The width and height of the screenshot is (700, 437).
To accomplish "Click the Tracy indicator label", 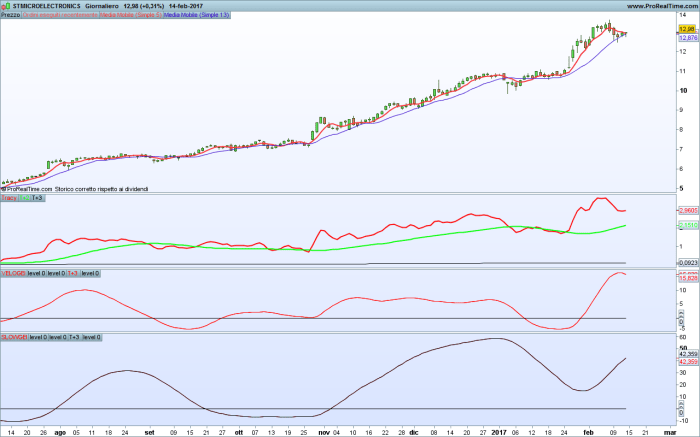I will coord(10,198).
